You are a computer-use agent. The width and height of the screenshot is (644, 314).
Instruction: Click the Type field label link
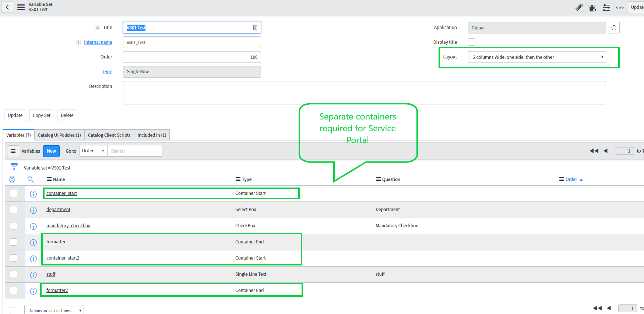107,72
